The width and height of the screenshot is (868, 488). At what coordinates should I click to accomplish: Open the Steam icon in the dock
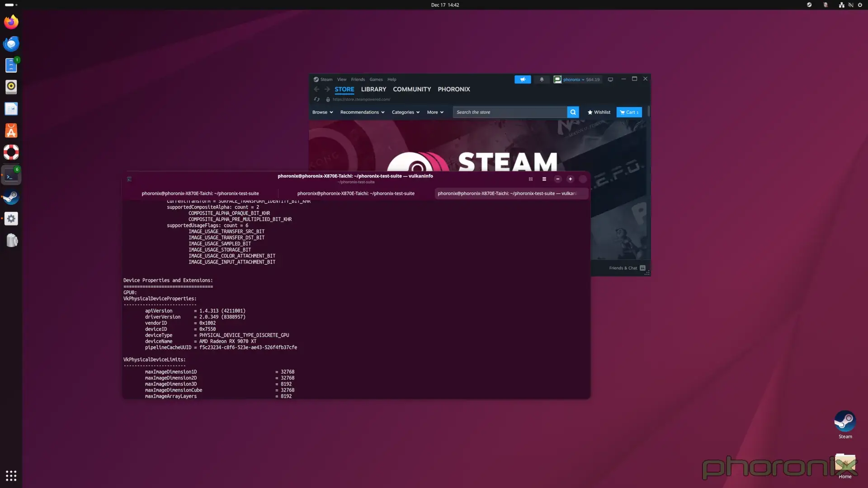11,197
